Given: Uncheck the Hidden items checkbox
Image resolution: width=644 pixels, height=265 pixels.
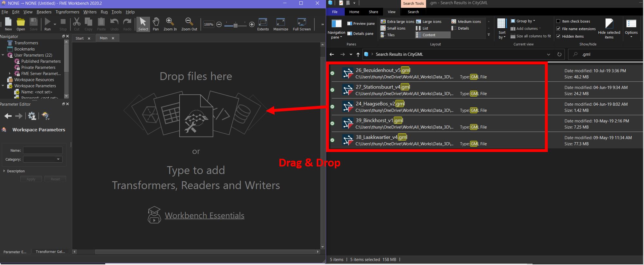Looking at the screenshot, I should pyautogui.click(x=558, y=36).
